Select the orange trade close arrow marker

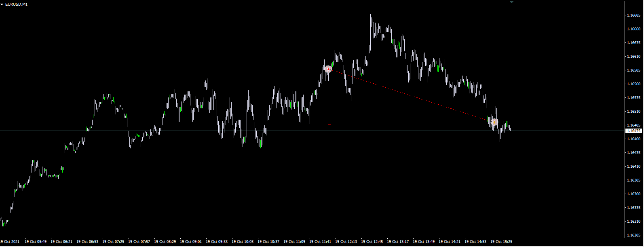point(494,122)
